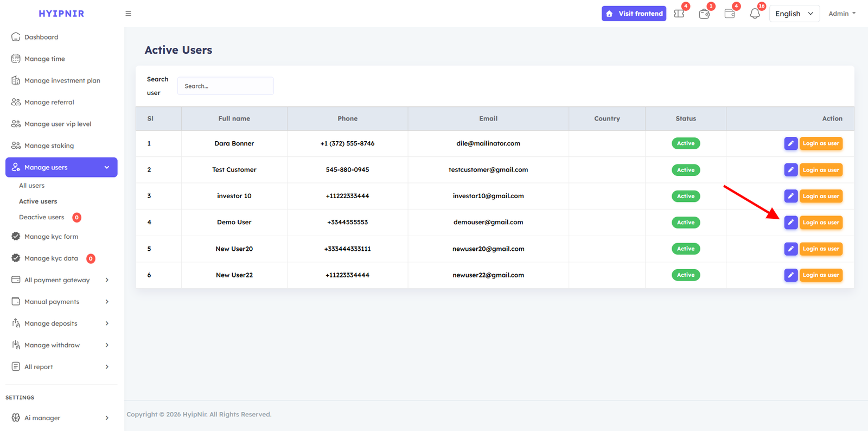Edit New User20 via pencil icon
The image size is (868, 431).
(791, 249)
